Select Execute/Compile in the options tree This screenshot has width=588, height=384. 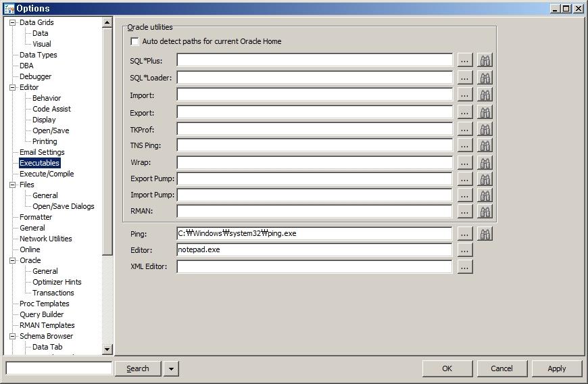pyautogui.click(x=47, y=174)
